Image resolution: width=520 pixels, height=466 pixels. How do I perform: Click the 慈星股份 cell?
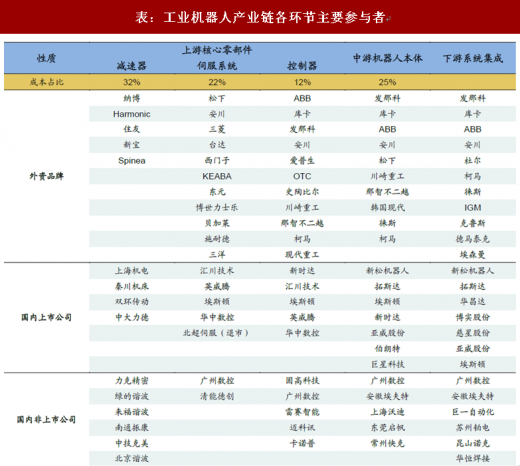coord(473,333)
